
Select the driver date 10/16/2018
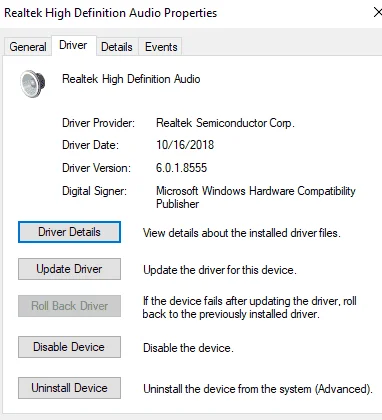tap(185, 145)
